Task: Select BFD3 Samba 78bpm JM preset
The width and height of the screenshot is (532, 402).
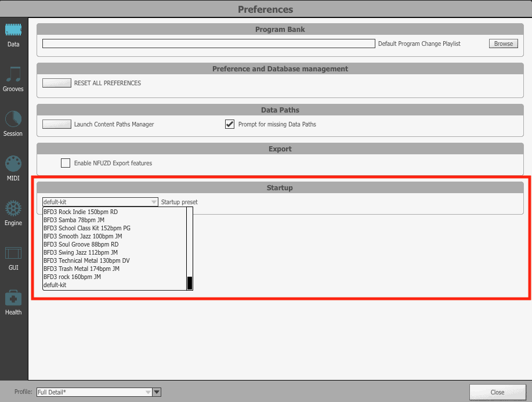Action: [x=115, y=220]
